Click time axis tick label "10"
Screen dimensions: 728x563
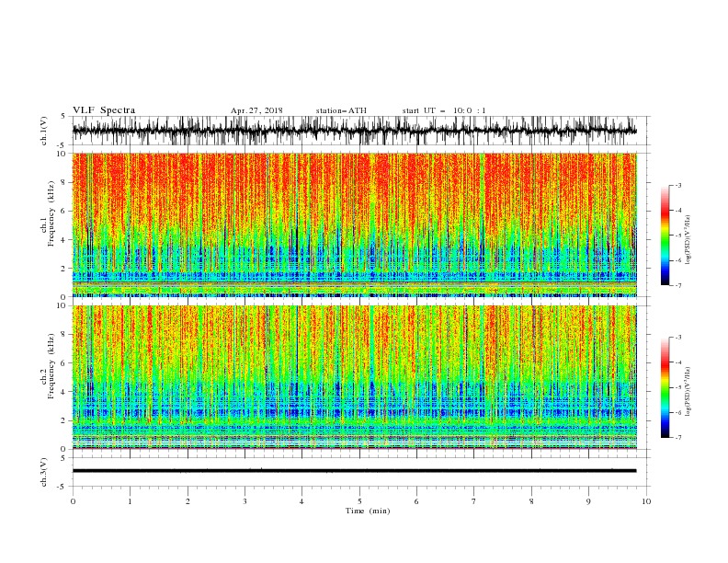point(646,501)
